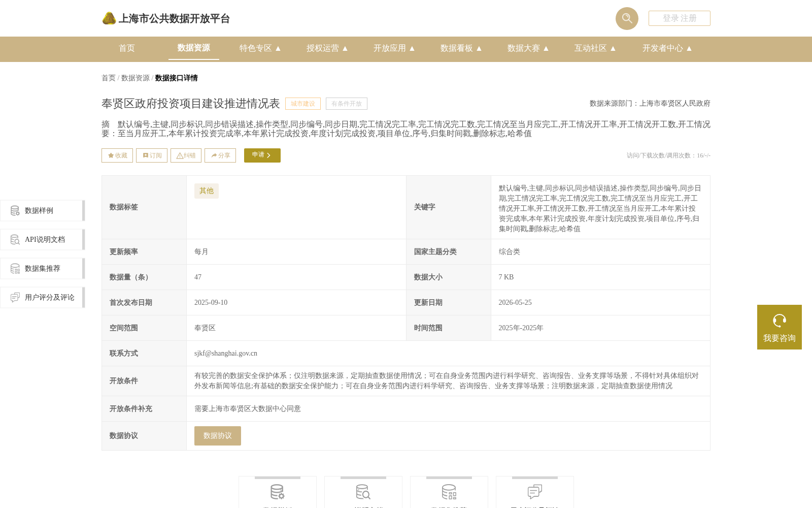Image resolution: width=812 pixels, height=508 pixels.
Task: Expand 开发者中心 menu
Action: click(x=667, y=48)
